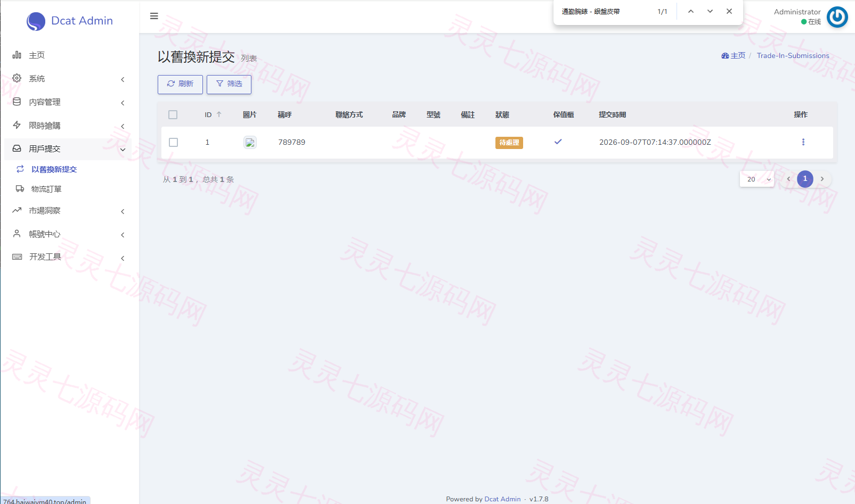Image resolution: width=855 pixels, height=504 pixels.
Task: Open the broken image thumbnail in row 1
Action: coord(250,143)
